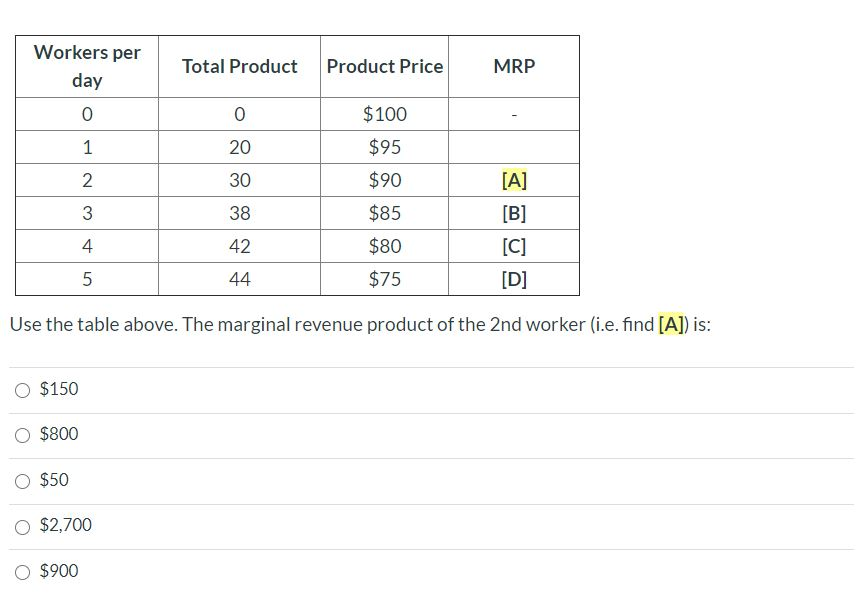This screenshot has height=599, width=866.
Task: Click the Total Product value 38
Action: 238,212
